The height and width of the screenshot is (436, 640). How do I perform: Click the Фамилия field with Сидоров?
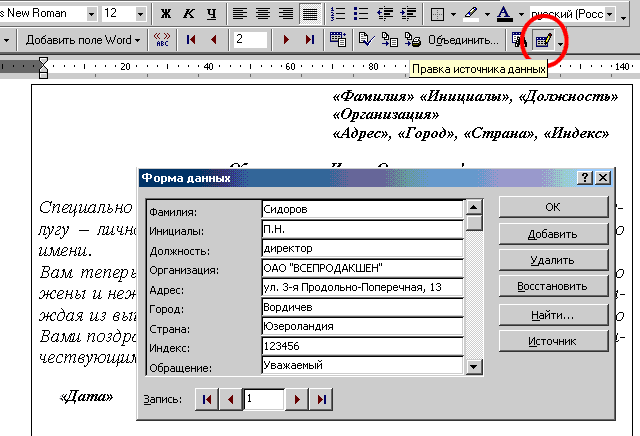point(362,209)
